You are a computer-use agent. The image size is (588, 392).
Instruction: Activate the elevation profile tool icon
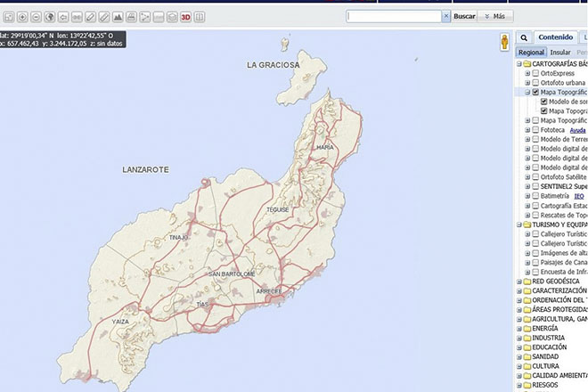[x=118, y=17]
